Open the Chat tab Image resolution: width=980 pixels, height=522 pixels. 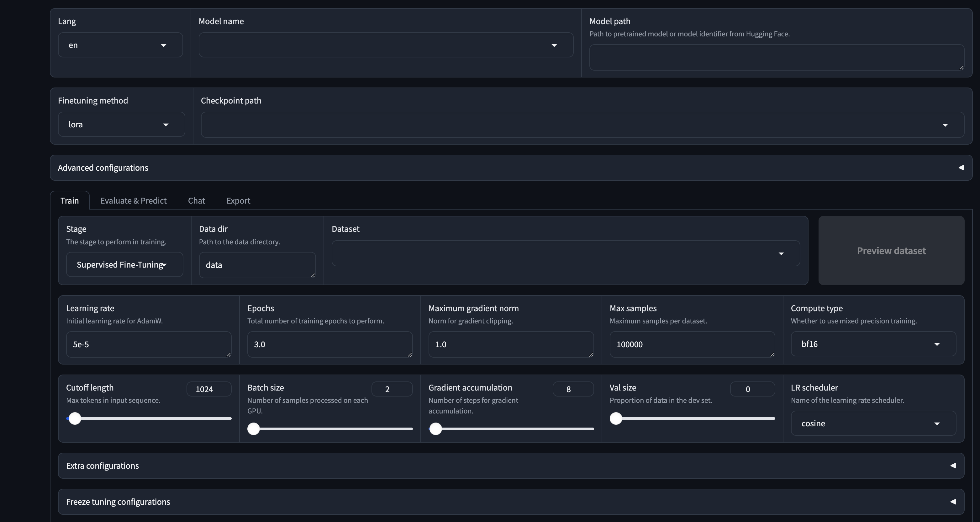pos(196,201)
